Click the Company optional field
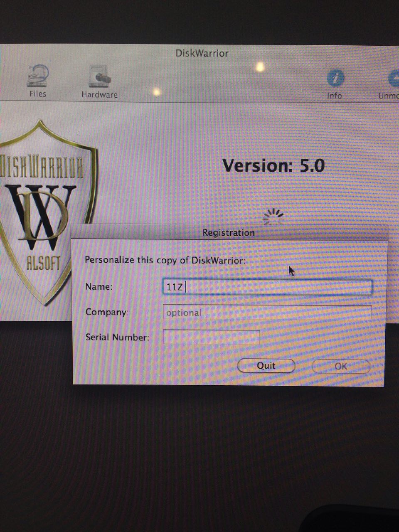Image resolution: width=399 pixels, height=532 pixels. pos(267,313)
